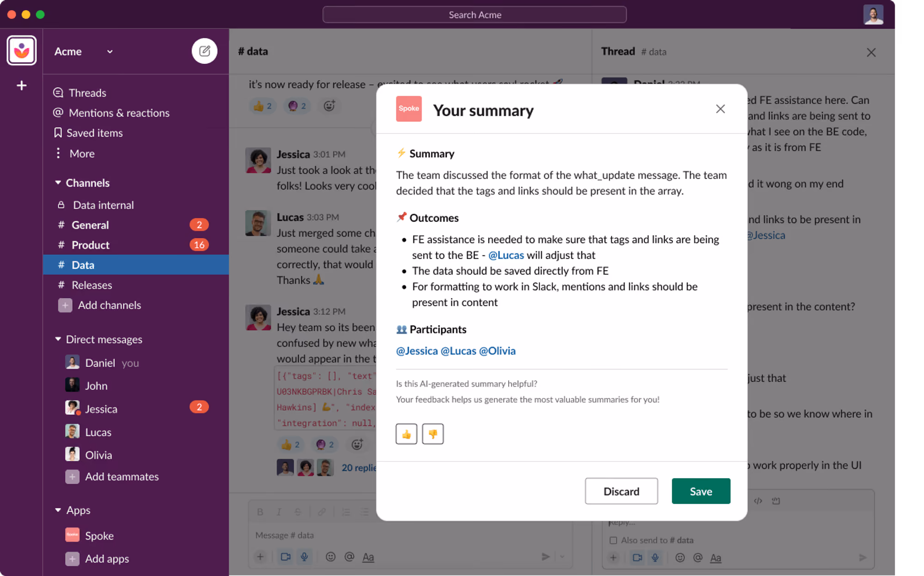The image size is (924, 576).
Task: Open Data internal private channel
Action: pyautogui.click(x=136, y=205)
